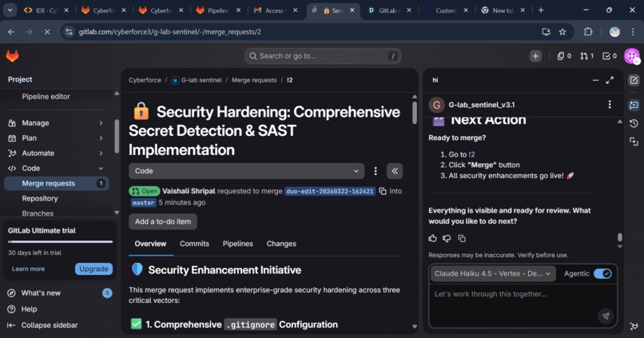644x338 pixels.
Task: Open the to-do list counter icon
Action: coord(610,56)
